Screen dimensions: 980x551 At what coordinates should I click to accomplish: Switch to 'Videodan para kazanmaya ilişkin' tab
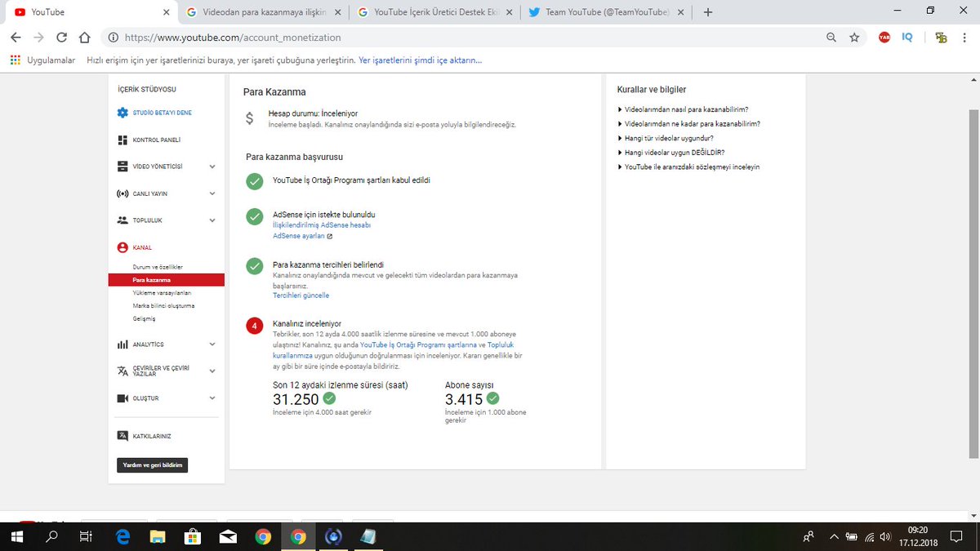pyautogui.click(x=263, y=12)
